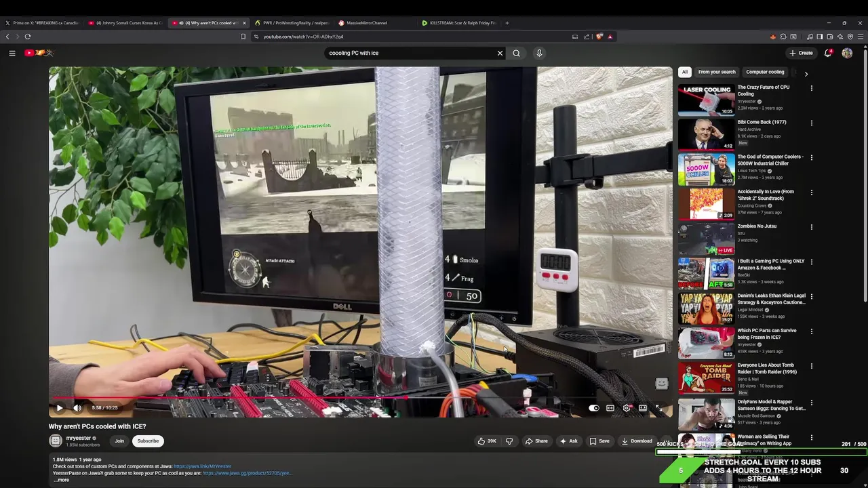Go to YouTube home via logo

39,53
